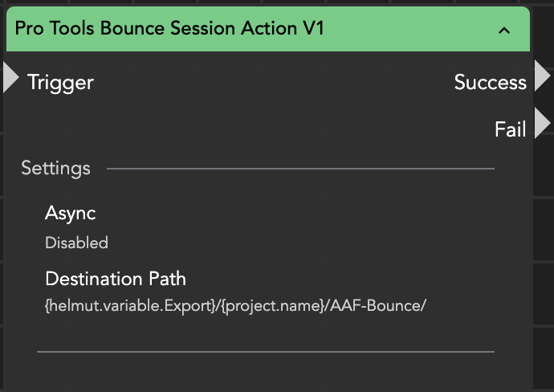Toggle the Async Disabled value
Viewport: 554px width, 392px height.
click(x=76, y=243)
